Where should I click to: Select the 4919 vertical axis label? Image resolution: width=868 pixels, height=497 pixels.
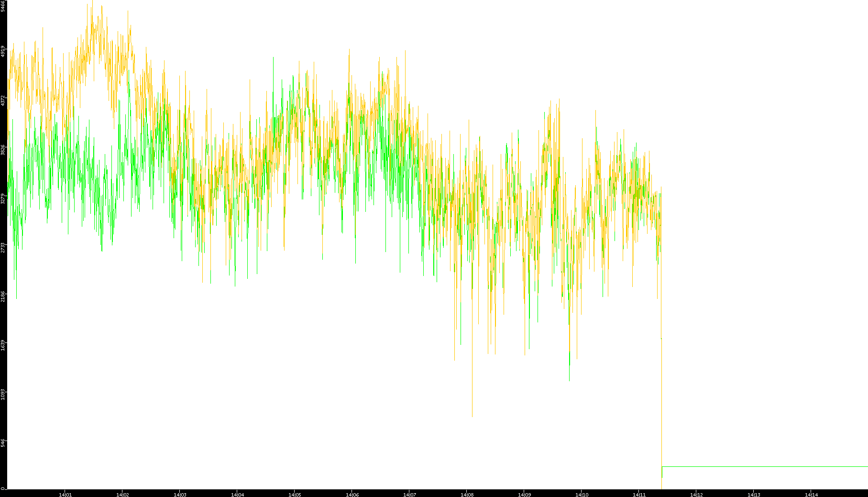pos(3,51)
